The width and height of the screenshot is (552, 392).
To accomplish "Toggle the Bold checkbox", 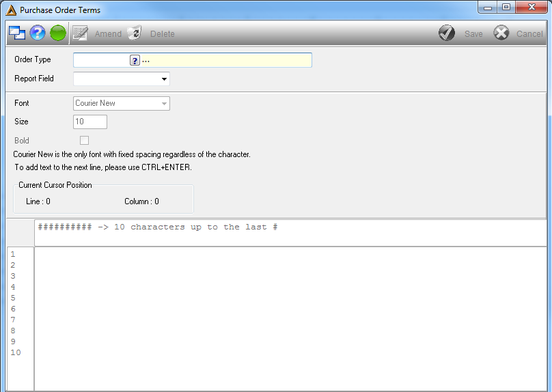I will 84,141.
